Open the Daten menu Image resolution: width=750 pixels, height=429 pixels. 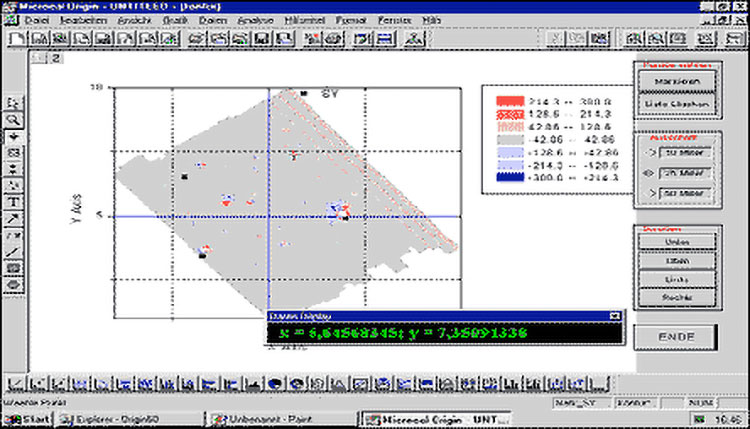(x=213, y=20)
